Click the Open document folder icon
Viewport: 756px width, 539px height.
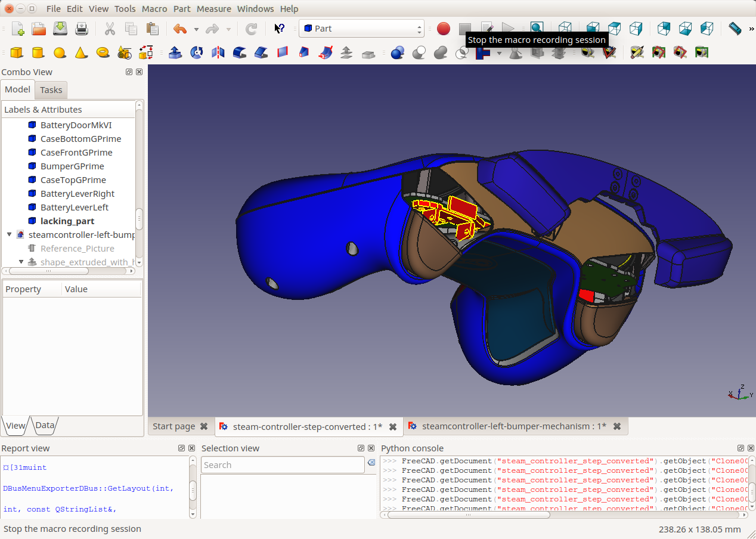39,29
